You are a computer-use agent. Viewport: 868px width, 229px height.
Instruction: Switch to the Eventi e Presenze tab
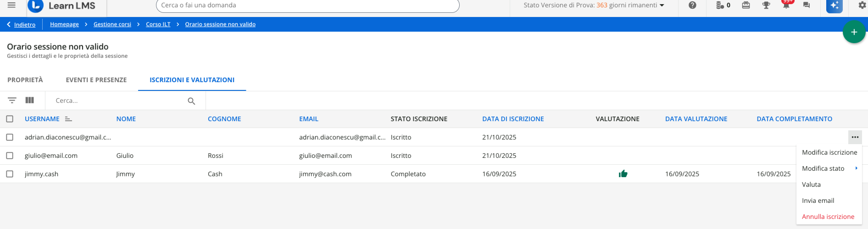point(96,80)
